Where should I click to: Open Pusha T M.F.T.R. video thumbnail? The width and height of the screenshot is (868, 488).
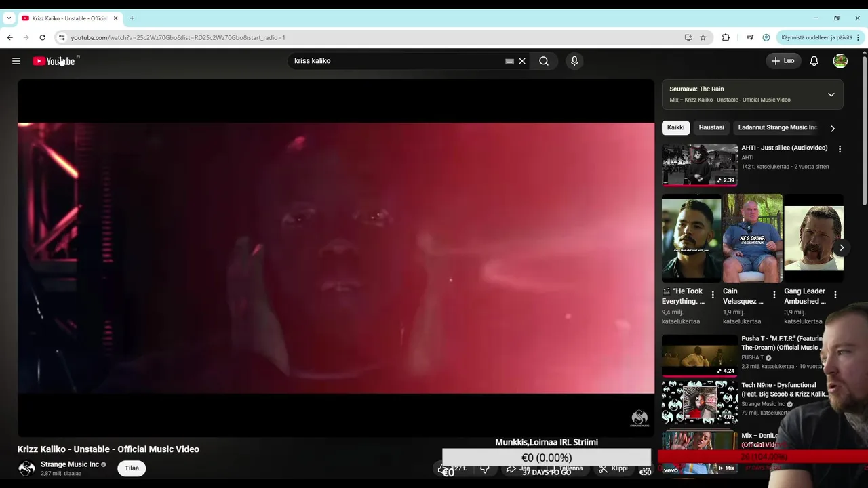(699, 355)
